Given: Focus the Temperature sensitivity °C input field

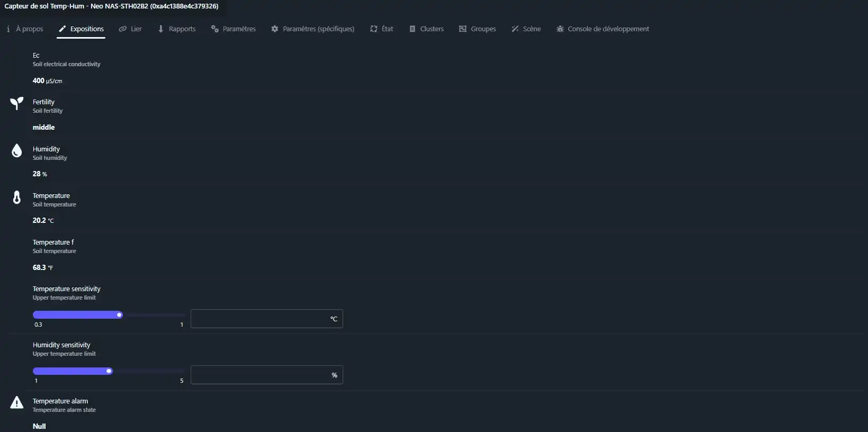Looking at the screenshot, I should (x=259, y=319).
